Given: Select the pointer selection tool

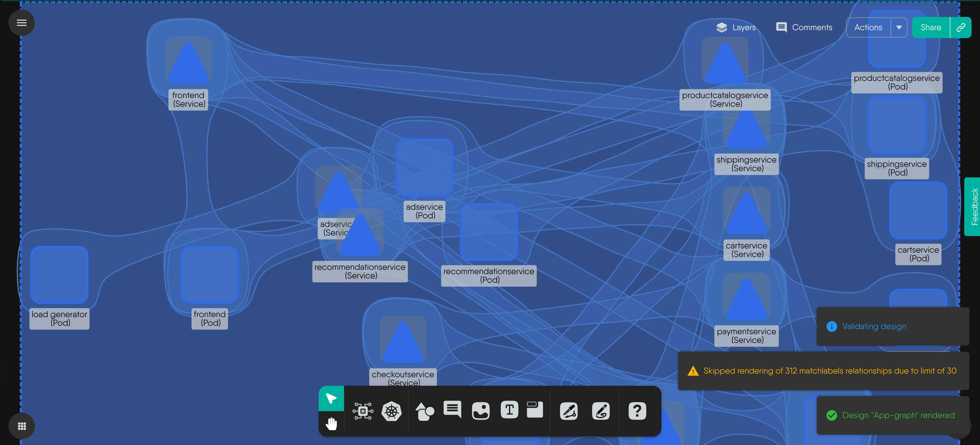Looking at the screenshot, I should pos(331,398).
